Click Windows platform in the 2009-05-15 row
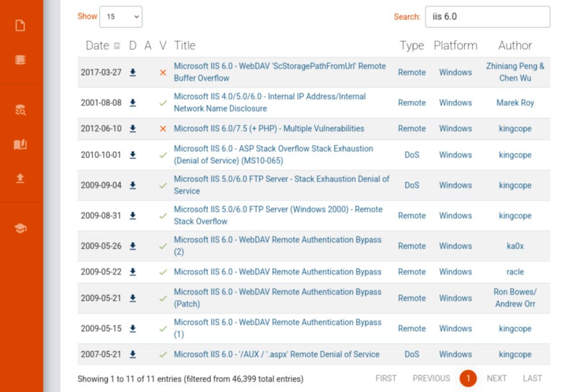The height and width of the screenshot is (392, 567). tap(456, 328)
